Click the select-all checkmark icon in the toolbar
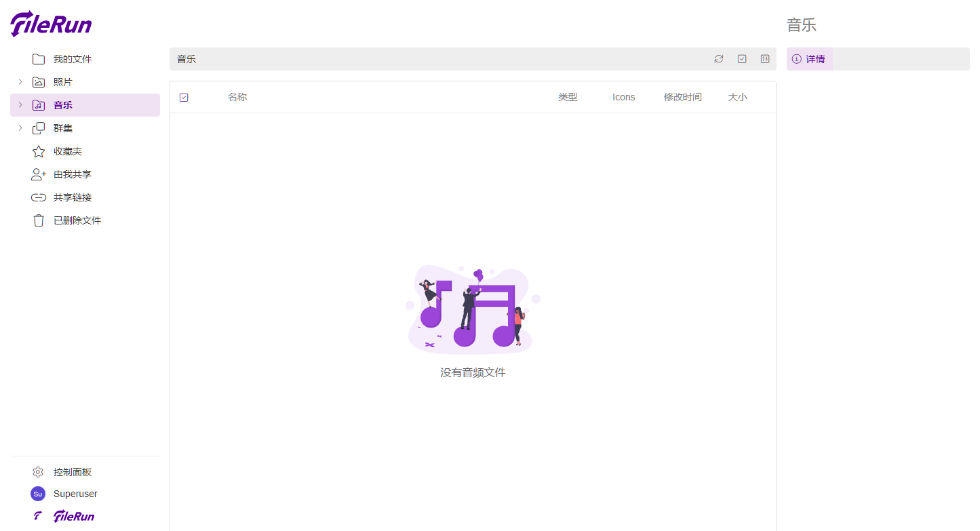This screenshot has height=531, width=980. point(742,59)
